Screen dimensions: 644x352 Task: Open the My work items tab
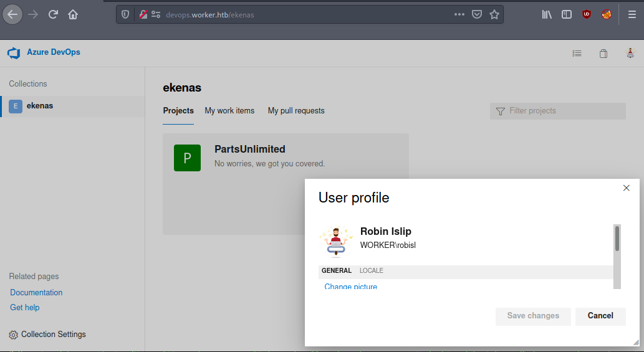click(229, 111)
